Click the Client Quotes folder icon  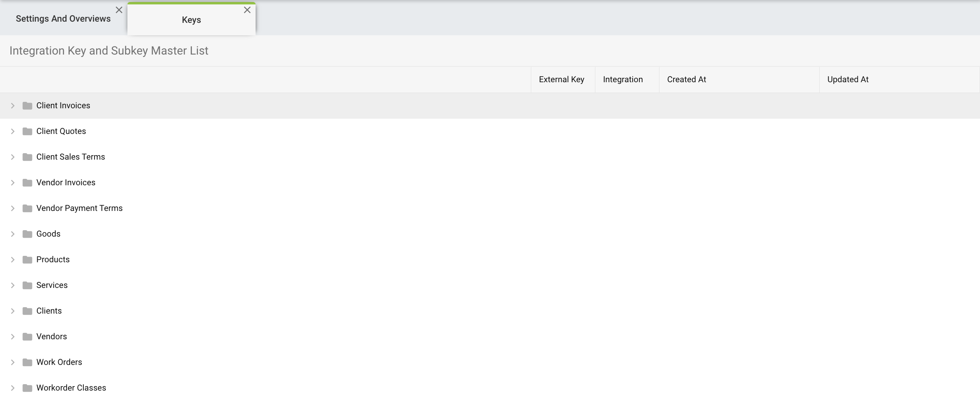click(27, 131)
